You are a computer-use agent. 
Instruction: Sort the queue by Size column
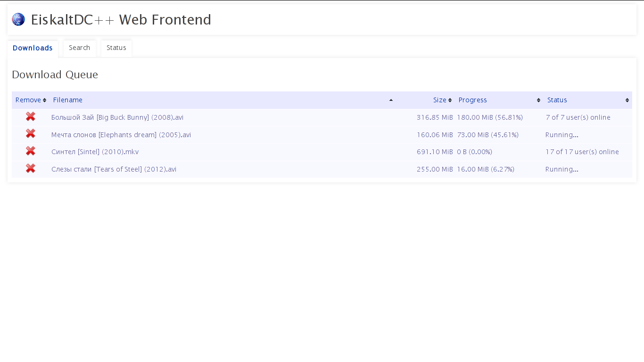pyautogui.click(x=450, y=100)
